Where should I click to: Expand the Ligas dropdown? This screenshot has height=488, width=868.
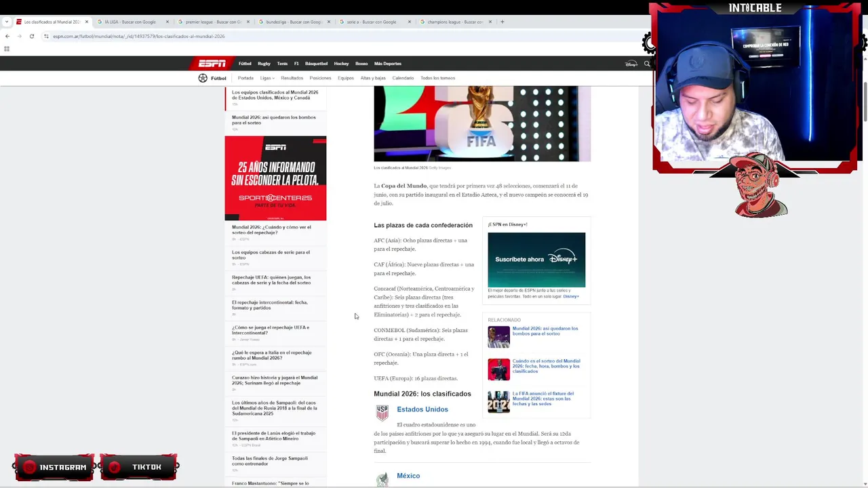267,78
